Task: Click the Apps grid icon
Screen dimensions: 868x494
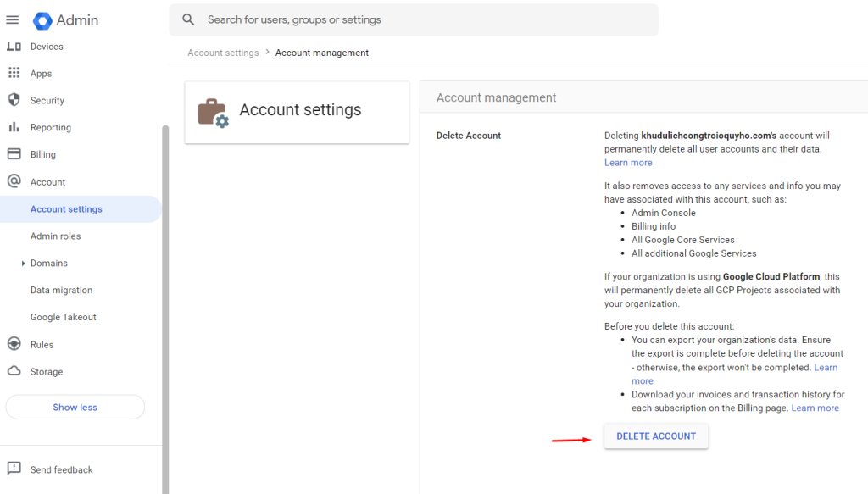Action: point(14,74)
